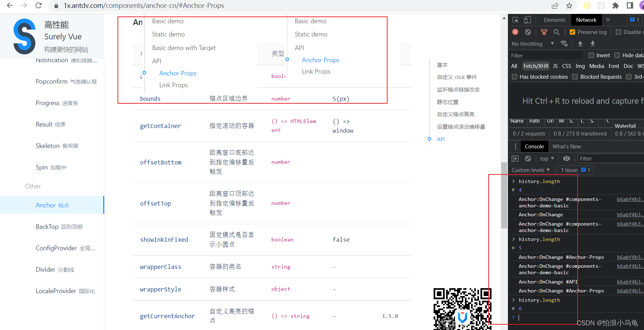The height and width of the screenshot is (330, 644).
Task: Click the browser back arrow
Action: 10,5
